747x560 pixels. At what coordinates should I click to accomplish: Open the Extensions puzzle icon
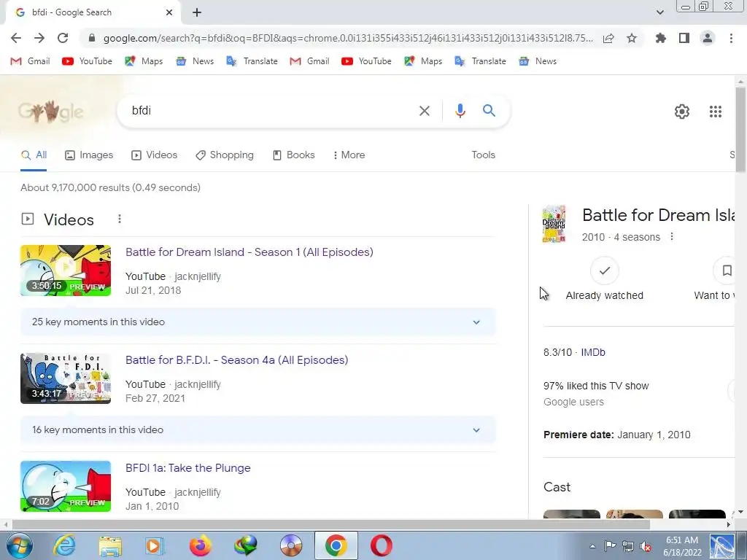661,38
